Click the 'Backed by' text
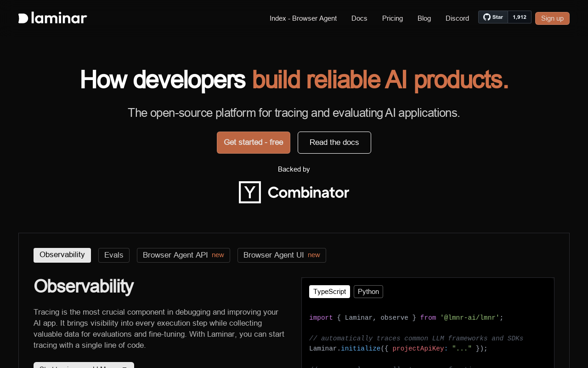588x368 pixels. tap(294, 169)
